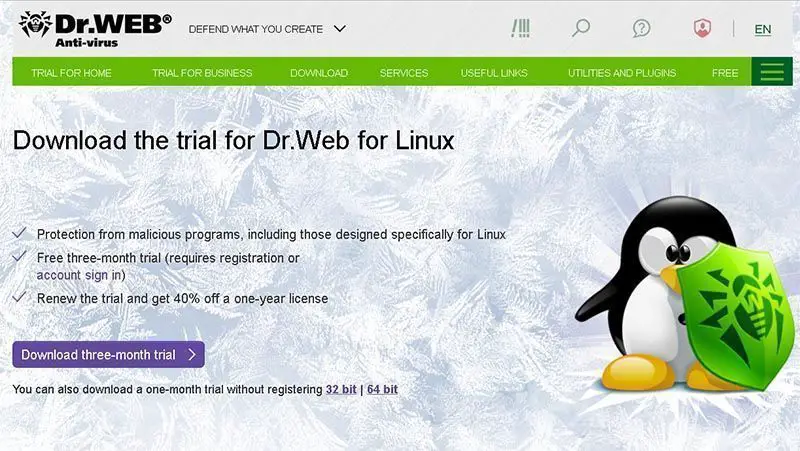Open the green hamburger menu icon

click(772, 72)
